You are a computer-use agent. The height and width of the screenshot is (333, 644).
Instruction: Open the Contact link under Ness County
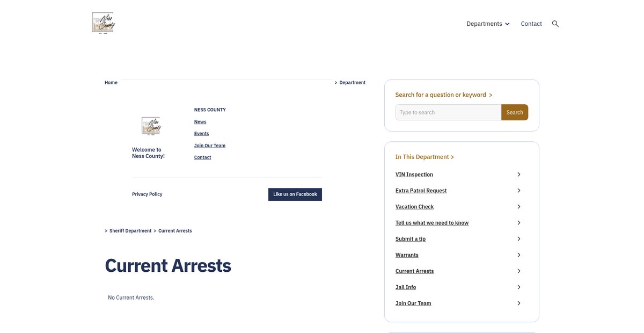203,157
